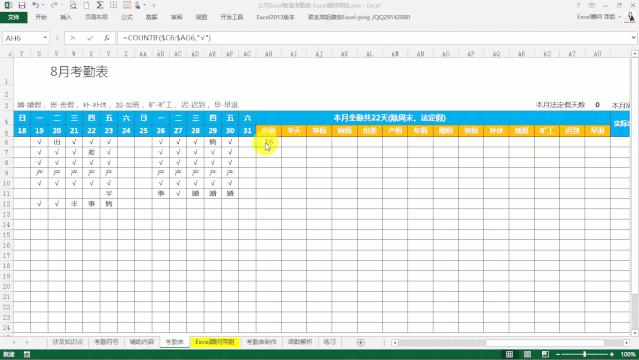Select the date cell 18
The height and width of the screenshot is (360, 639).
22,131
